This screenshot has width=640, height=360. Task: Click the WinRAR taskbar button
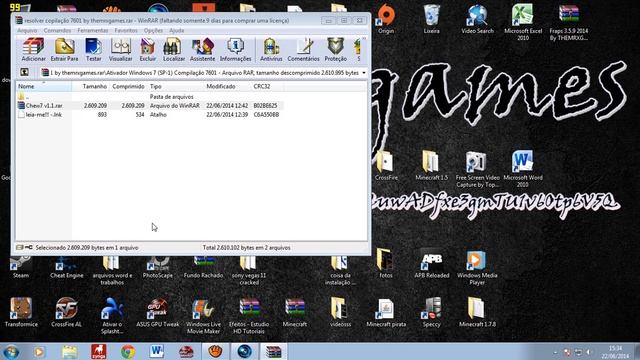(273, 351)
